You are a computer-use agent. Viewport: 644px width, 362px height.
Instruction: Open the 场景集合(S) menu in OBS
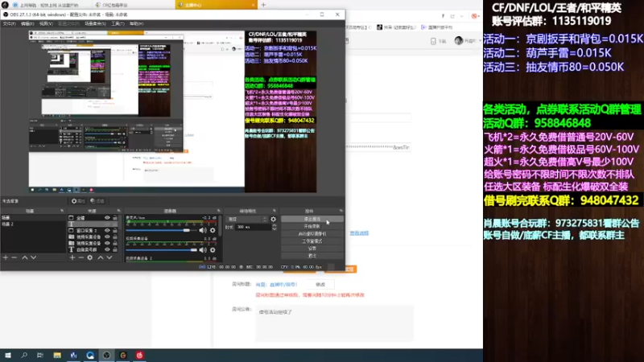[x=95, y=24]
